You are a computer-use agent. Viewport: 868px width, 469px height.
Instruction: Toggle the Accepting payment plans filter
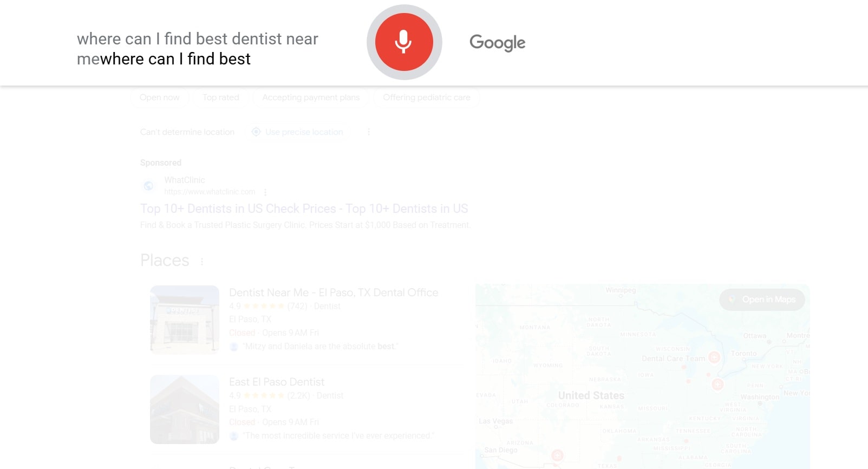[311, 97]
